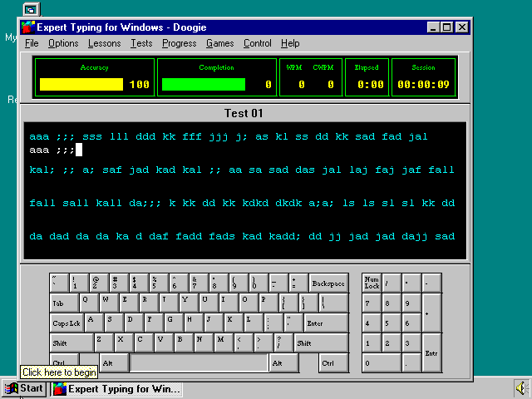
Task: Open the Control menu
Action: pos(257,43)
